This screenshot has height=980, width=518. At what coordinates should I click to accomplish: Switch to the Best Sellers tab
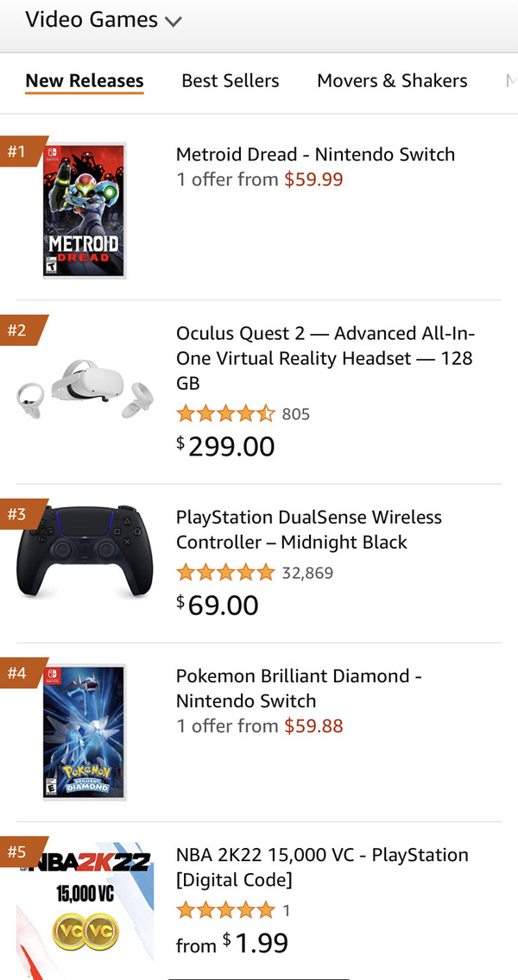pos(231,81)
